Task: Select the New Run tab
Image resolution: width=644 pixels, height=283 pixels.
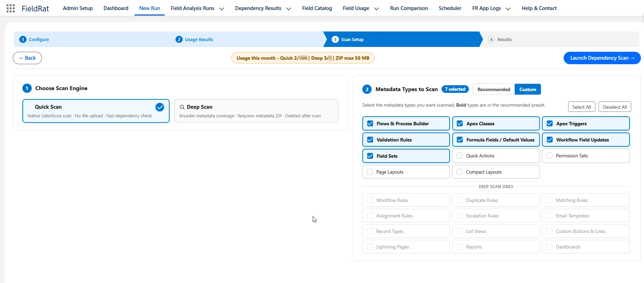Action: coord(150,8)
